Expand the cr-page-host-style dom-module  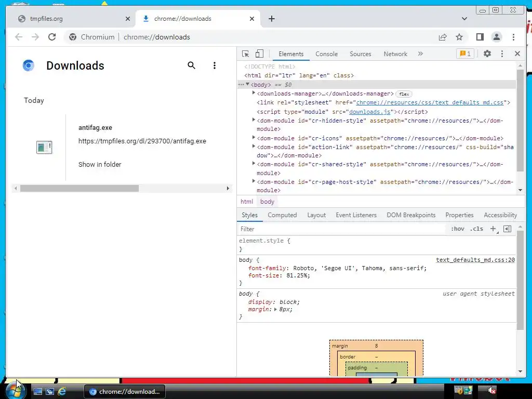[x=254, y=181]
